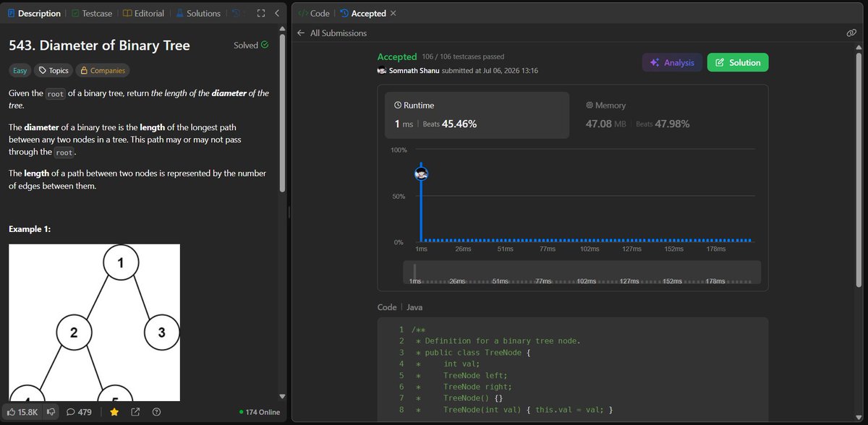The width and height of the screenshot is (868, 425).
Task: Click the Analysis button
Action: 672,63
